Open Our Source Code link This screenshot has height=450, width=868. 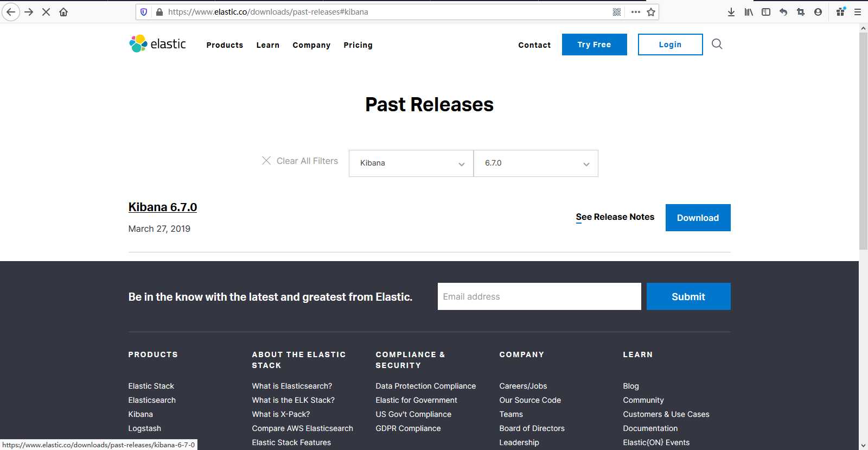click(531, 400)
